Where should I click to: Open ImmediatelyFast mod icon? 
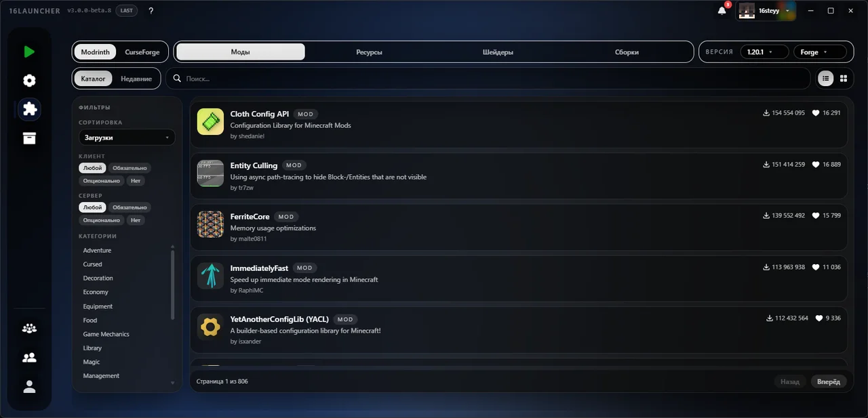tap(210, 276)
